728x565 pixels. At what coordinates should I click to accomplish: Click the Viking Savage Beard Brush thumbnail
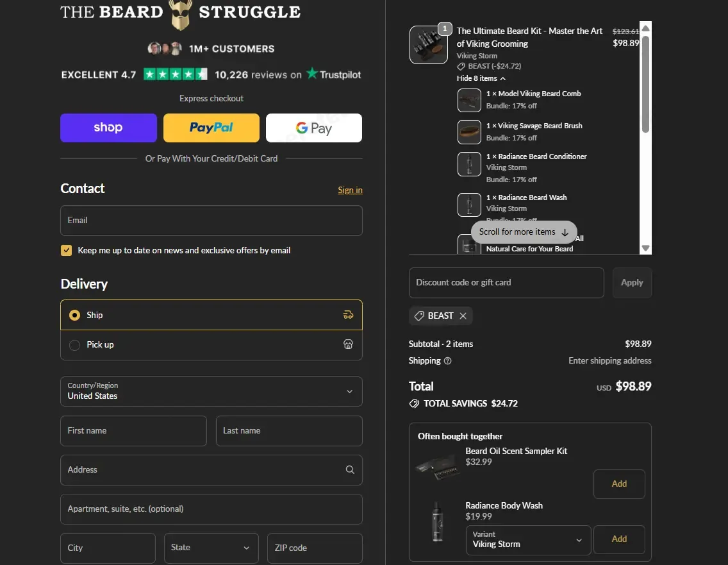469,132
